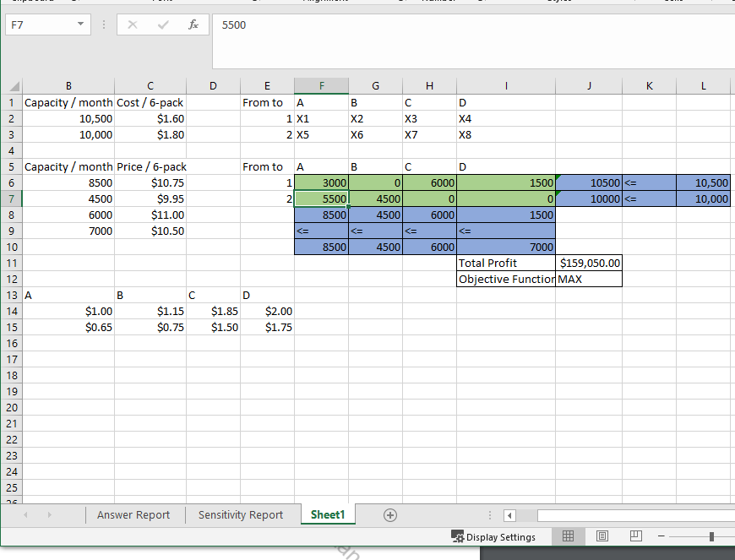The width and height of the screenshot is (735, 560).
Task: Click the Display Settings expander
Action: pyautogui.click(x=457, y=536)
